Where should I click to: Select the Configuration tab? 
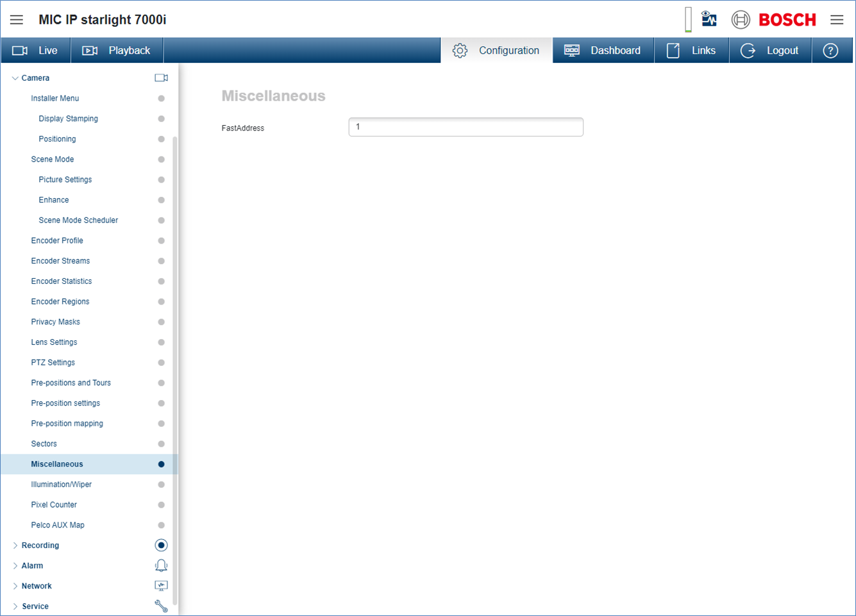pos(496,51)
